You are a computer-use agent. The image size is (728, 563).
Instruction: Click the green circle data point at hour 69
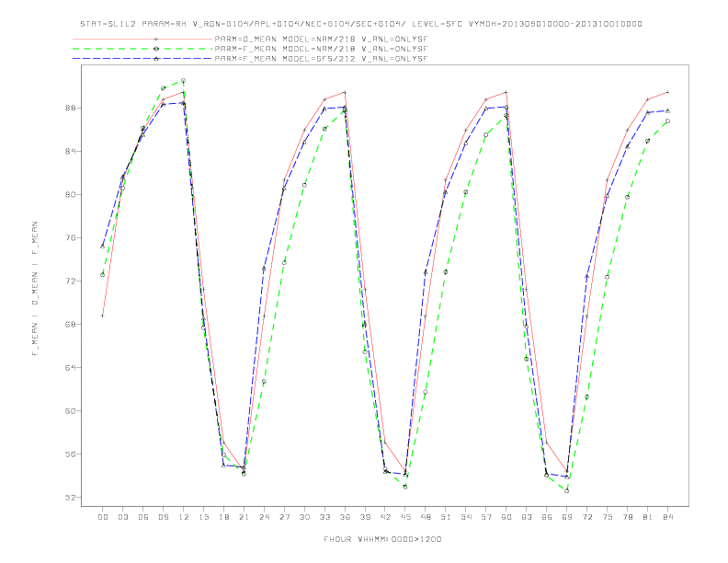click(567, 490)
